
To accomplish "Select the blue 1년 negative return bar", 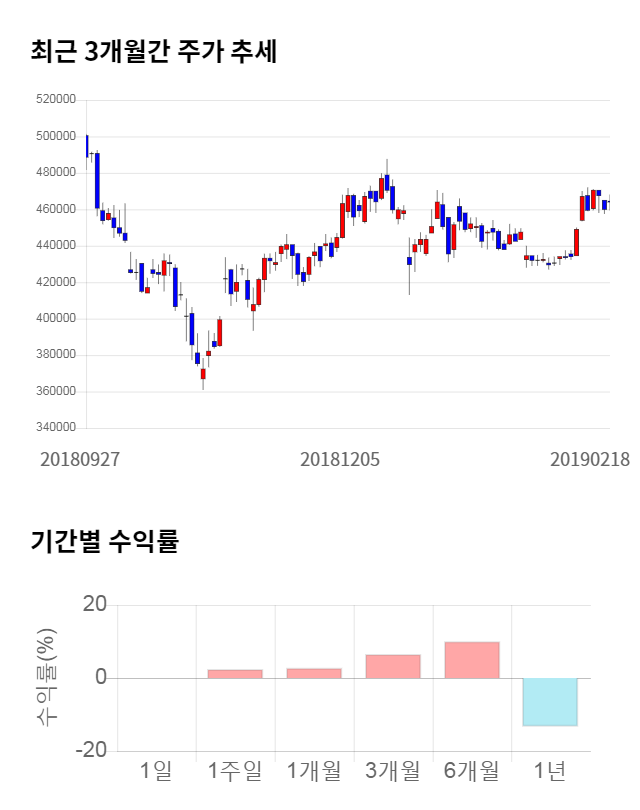I will (550, 702).
